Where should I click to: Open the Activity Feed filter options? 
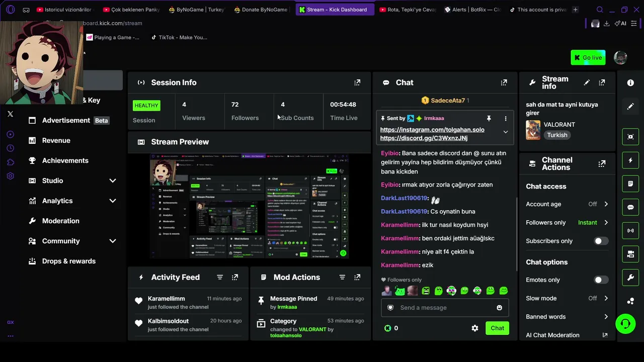point(220,277)
